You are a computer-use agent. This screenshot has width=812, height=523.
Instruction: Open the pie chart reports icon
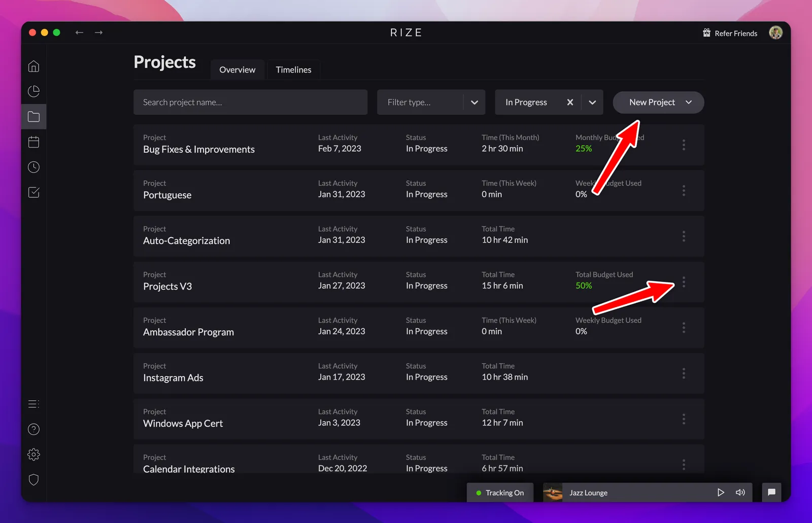pos(33,91)
